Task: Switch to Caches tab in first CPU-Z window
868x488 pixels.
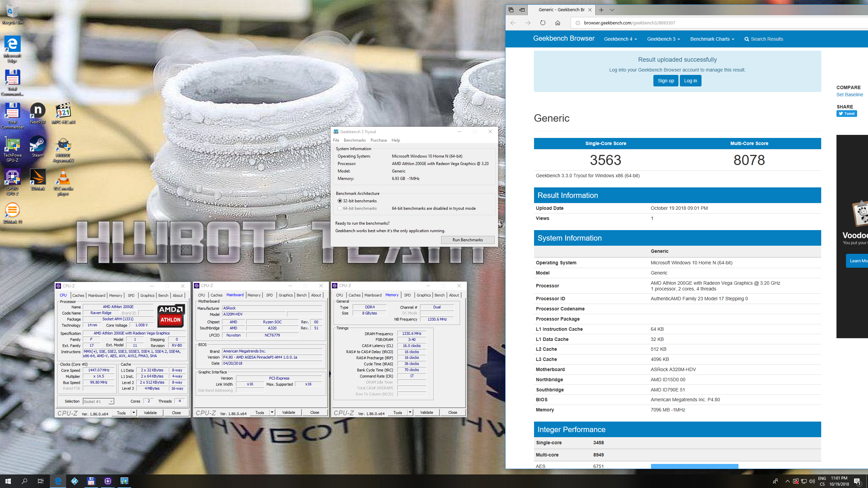Action: click(x=78, y=296)
